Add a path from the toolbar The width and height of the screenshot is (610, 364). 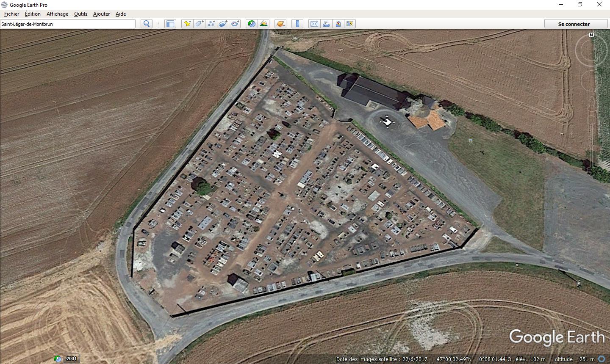pyautogui.click(x=211, y=24)
